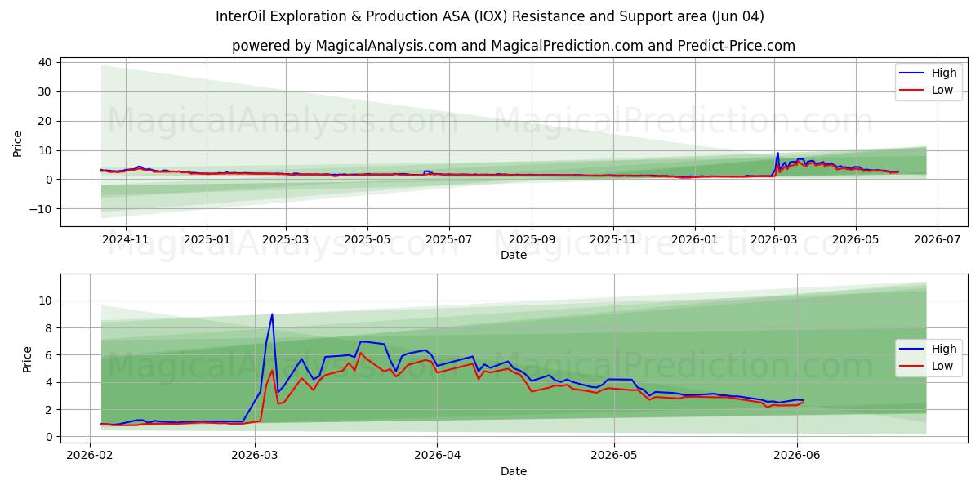Viewport: 980px width, 490px height.
Task: Click the '20' price tick on top chart
Action: (x=46, y=121)
